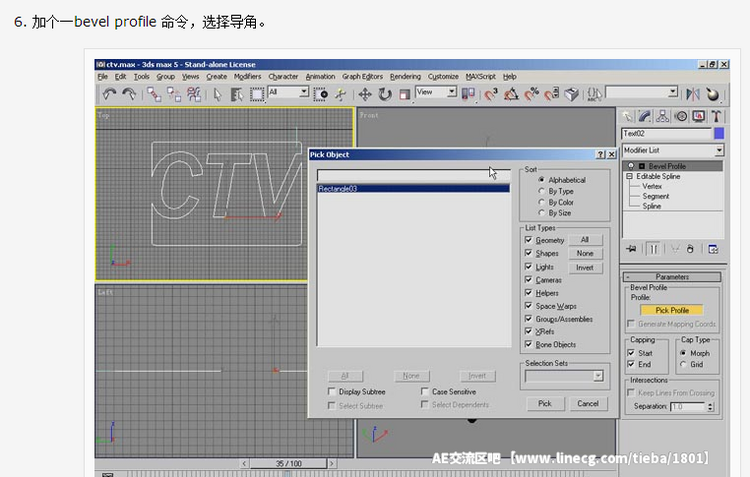Open the Customize menu
The height and width of the screenshot is (477, 750).
443,77
